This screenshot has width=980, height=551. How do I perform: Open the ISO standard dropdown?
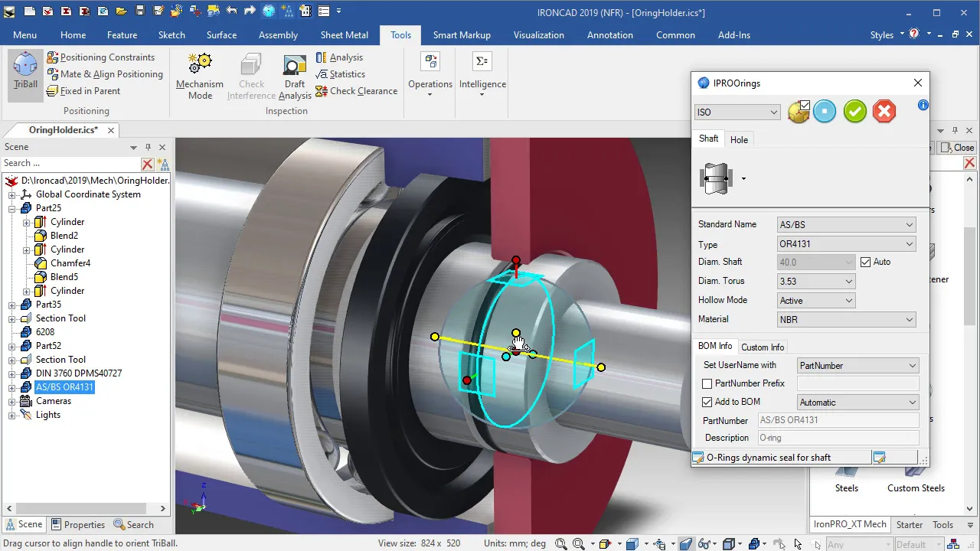point(737,112)
